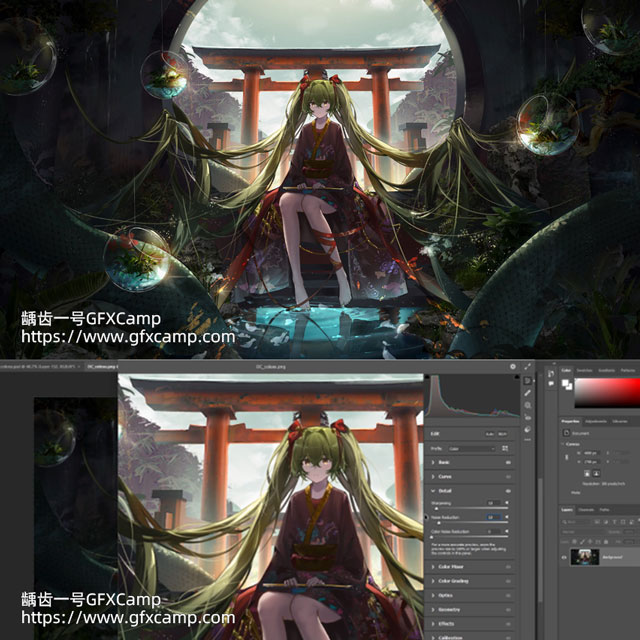The image size is (640, 640).
Task: Expand the Effects panel
Action: [x=433, y=624]
